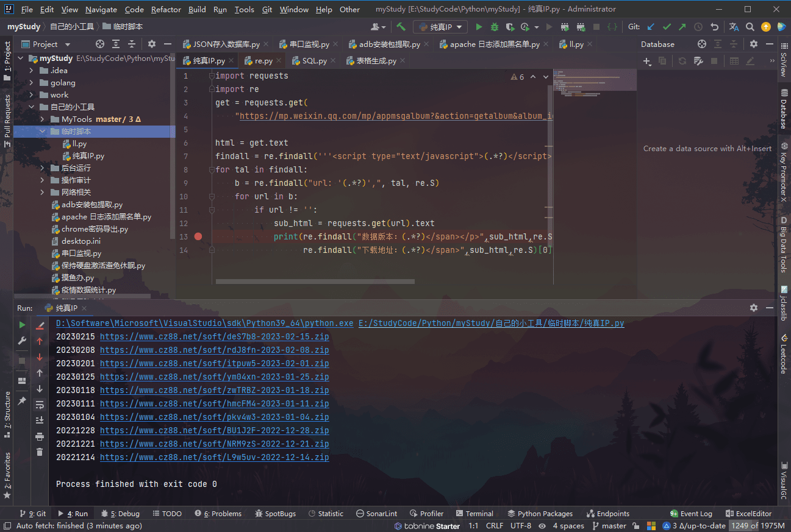Toggle the Structure tool window tab
This screenshot has width=791, height=532.
(7, 414)
